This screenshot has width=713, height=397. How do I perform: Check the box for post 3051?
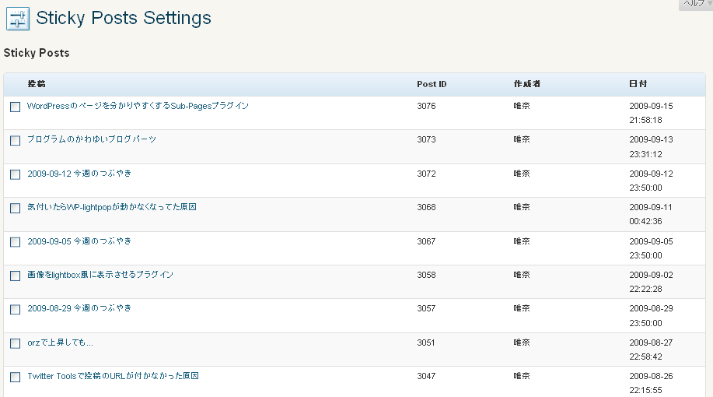click(x=15, y=343)
